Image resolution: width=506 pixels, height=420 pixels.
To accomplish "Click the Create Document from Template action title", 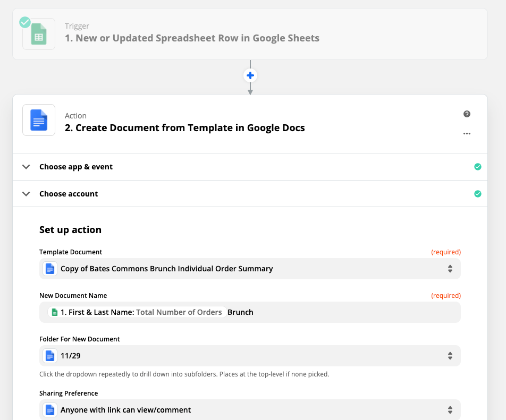I will [184, 127].
